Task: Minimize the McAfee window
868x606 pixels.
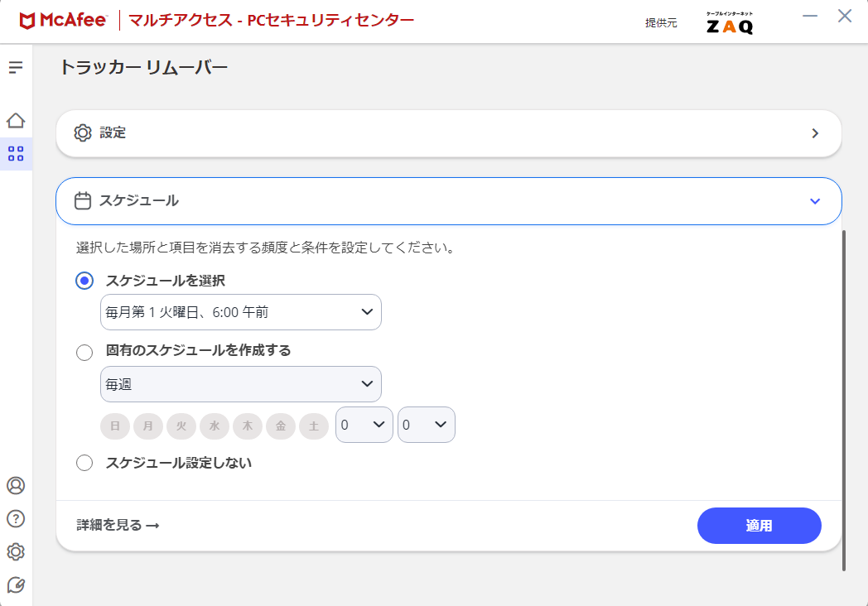Action: click(x=810, y=16)
